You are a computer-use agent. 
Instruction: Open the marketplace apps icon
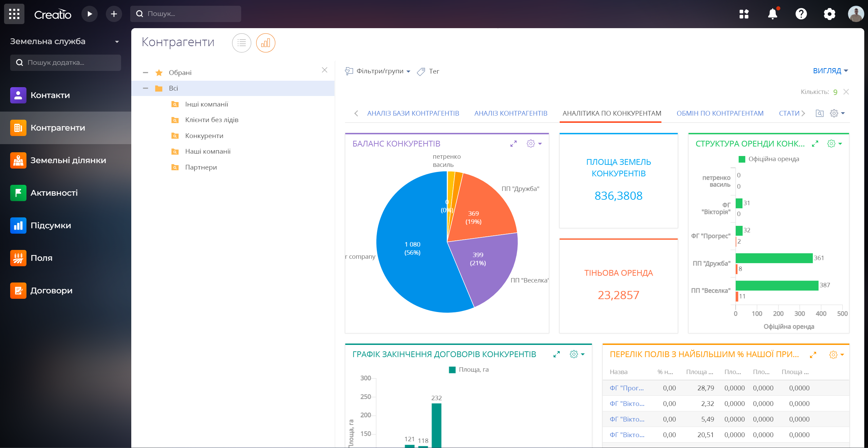click(x=744, y=14)
